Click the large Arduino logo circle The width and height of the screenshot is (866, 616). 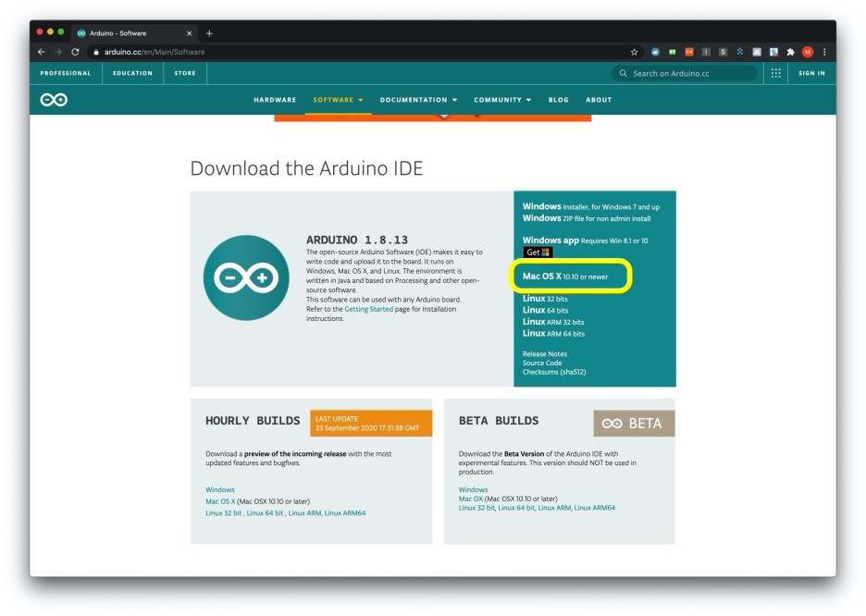coord(246,277)
